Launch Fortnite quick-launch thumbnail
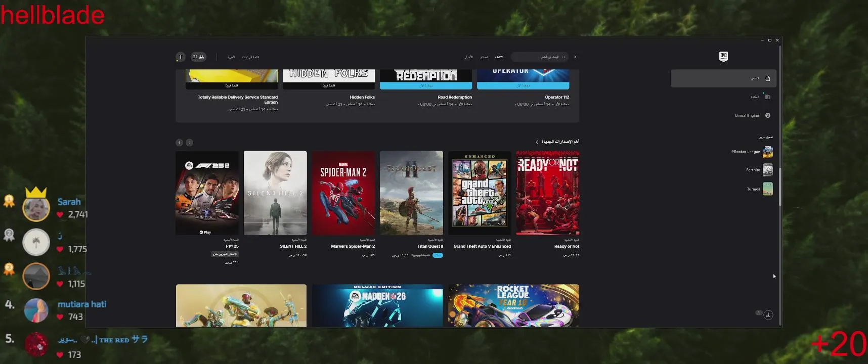The height and width of the screenshot is (364, 868). (x=768, y=170)
